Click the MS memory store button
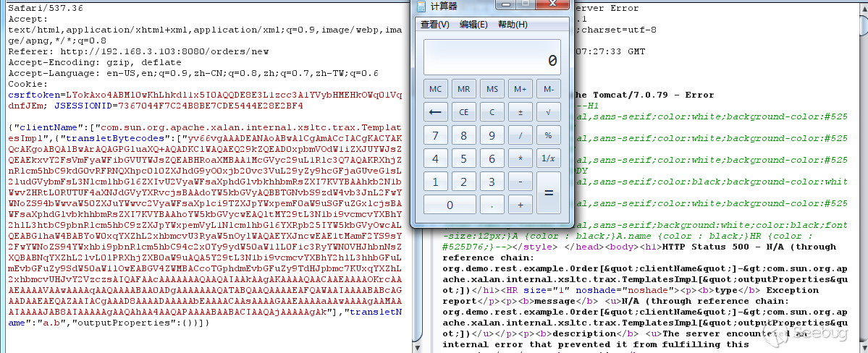 (492, 89)
